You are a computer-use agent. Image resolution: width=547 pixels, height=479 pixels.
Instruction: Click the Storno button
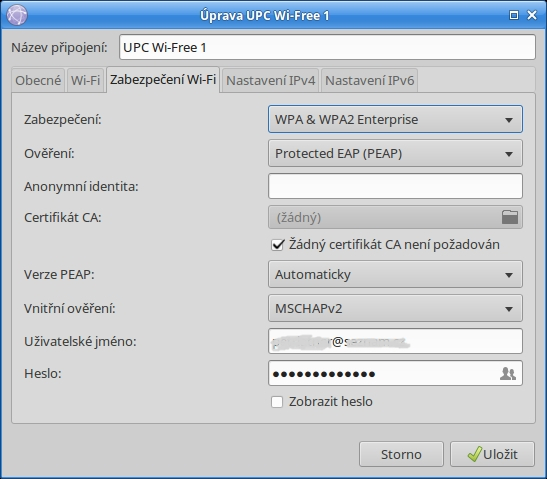401,454
